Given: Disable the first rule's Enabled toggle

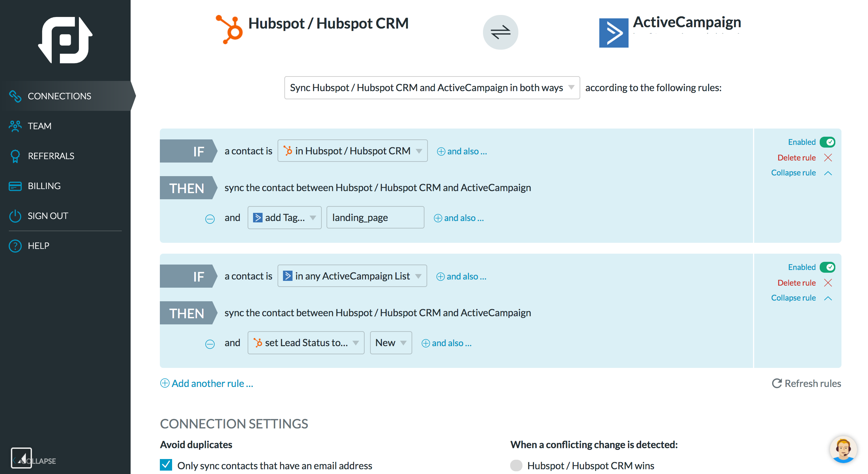Looking at the screenshot, I should 827,142.
